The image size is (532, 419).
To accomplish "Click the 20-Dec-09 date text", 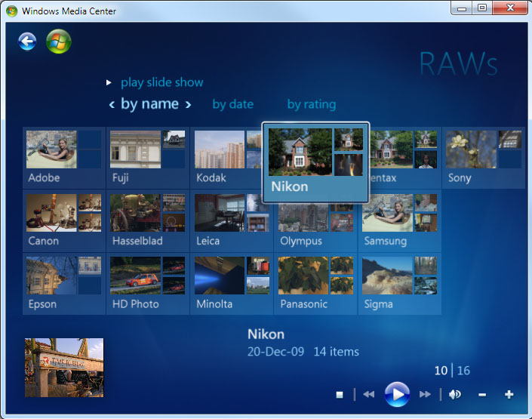I will click(x=275, y=351).
